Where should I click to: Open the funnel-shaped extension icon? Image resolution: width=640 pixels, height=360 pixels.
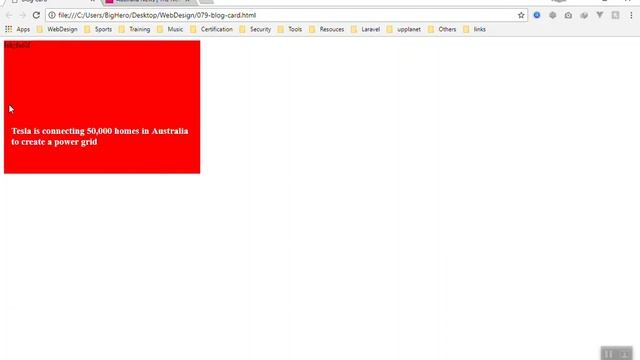coord(600,15)
